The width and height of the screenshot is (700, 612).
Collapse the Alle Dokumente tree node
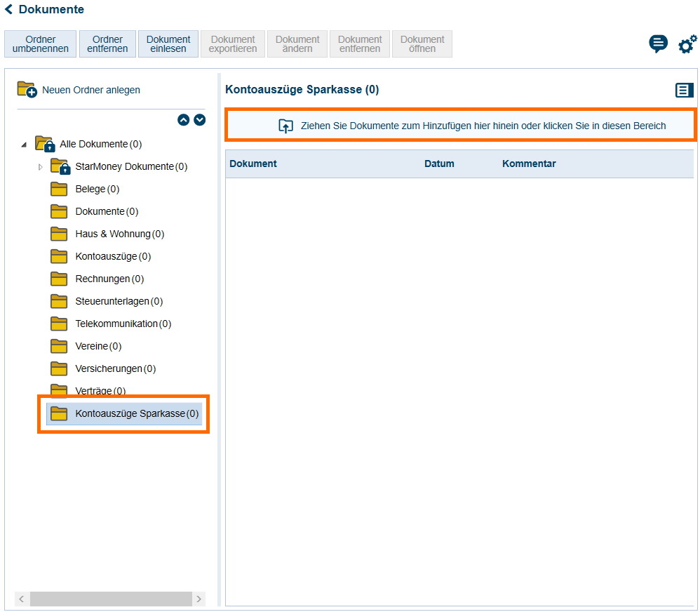click(24, 145)
